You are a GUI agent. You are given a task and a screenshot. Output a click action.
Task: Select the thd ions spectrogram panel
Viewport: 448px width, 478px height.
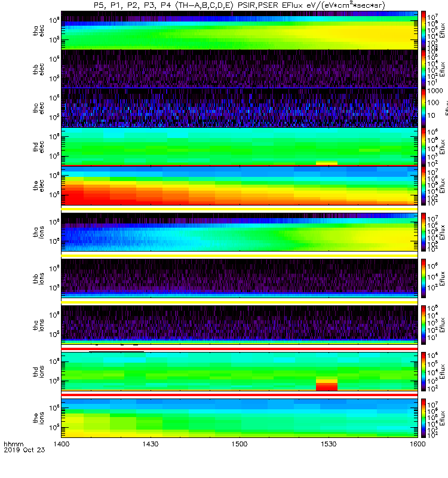(x=240, y=372)
